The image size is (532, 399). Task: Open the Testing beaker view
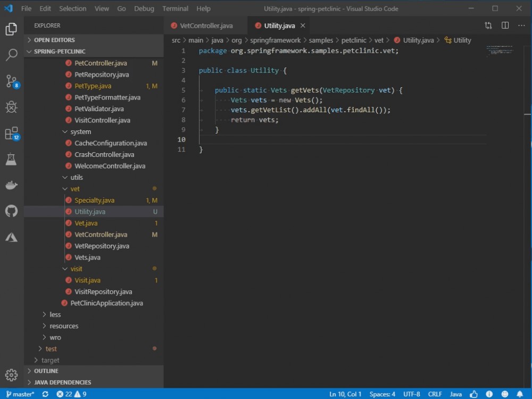[12, 159]
